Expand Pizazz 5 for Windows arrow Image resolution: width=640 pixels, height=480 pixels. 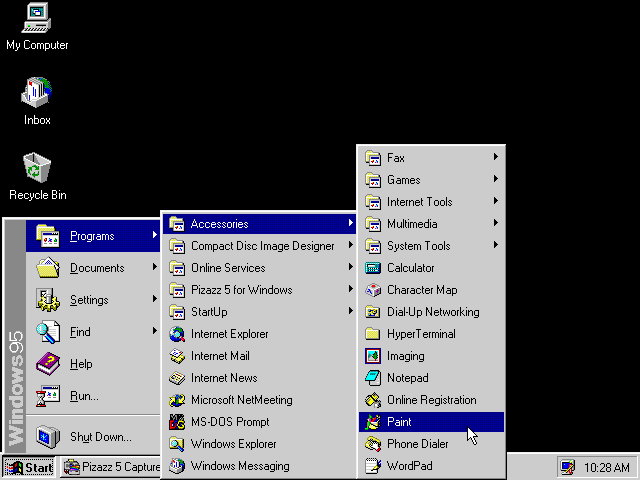[351, 289]
